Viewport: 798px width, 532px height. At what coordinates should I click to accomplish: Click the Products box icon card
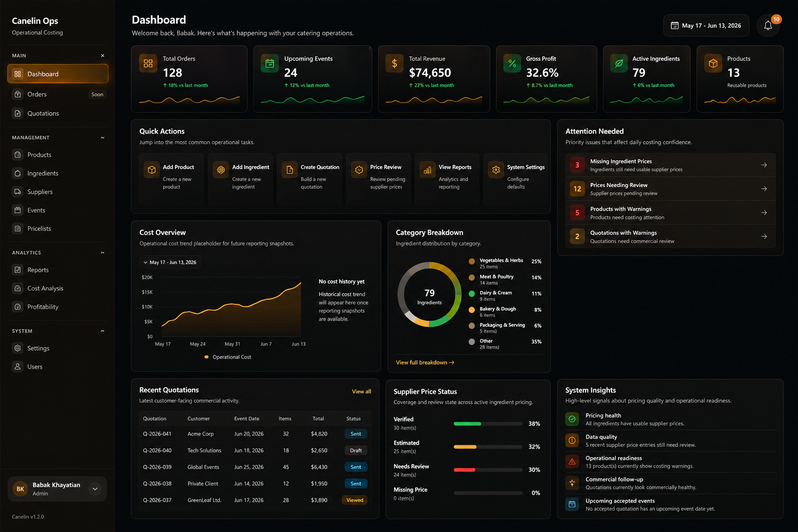click(713, 63)
